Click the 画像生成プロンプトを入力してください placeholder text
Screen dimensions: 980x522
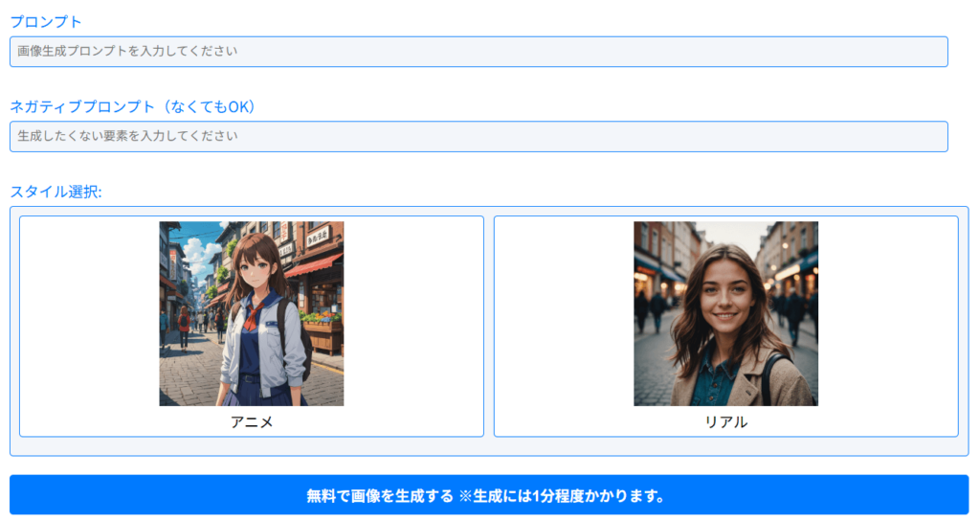[127, 52]
